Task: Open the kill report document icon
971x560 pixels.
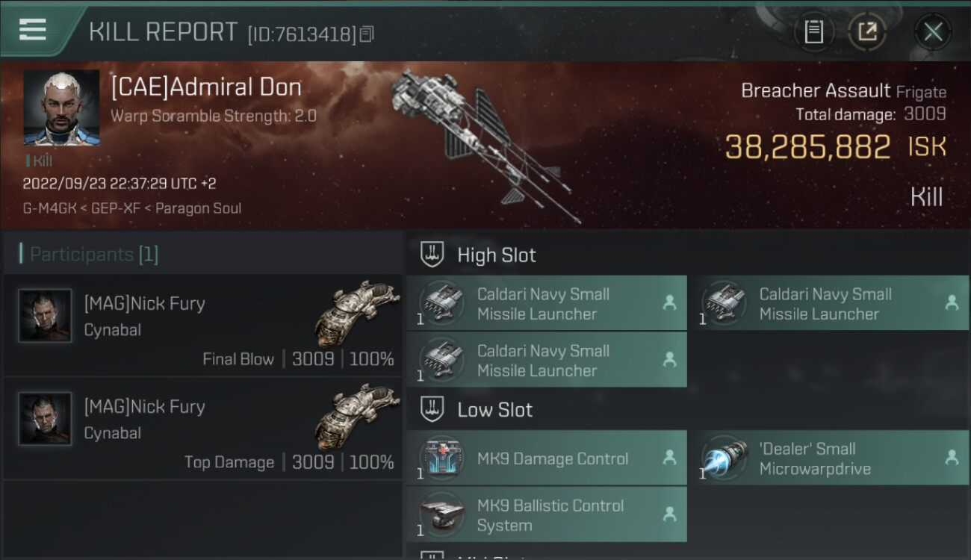Action: point(813,31)
